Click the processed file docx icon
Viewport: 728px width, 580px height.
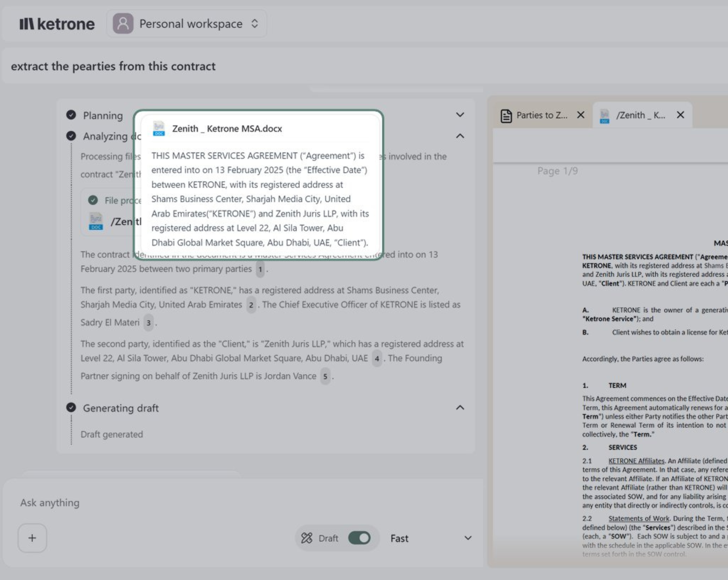pos(96,221)
